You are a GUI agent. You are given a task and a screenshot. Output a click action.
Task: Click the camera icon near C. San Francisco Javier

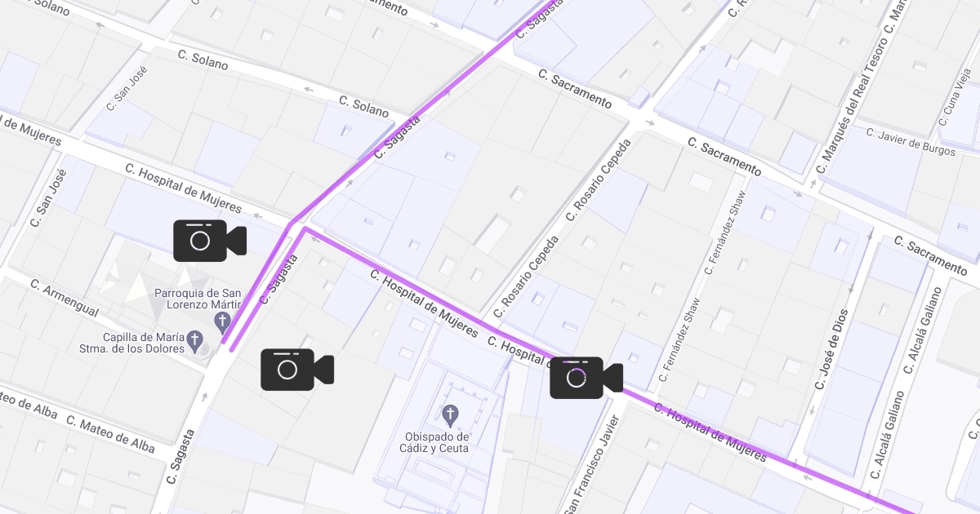(586, 378)
